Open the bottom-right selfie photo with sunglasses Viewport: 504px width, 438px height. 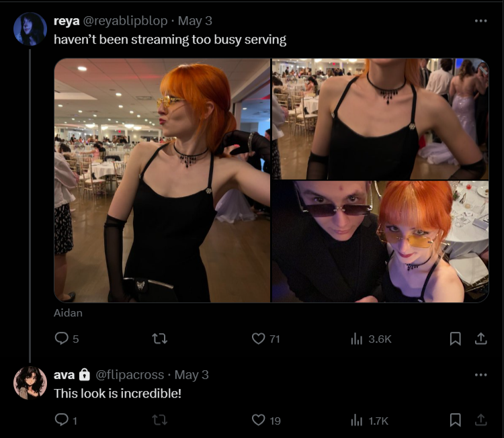tap(380, 242)
